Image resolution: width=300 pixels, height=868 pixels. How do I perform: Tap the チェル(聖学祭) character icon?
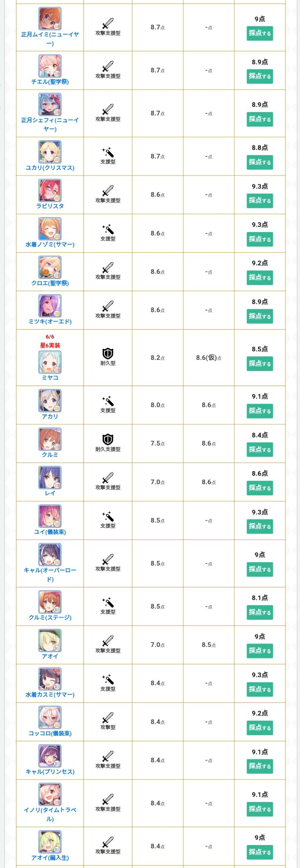[50, 66]
